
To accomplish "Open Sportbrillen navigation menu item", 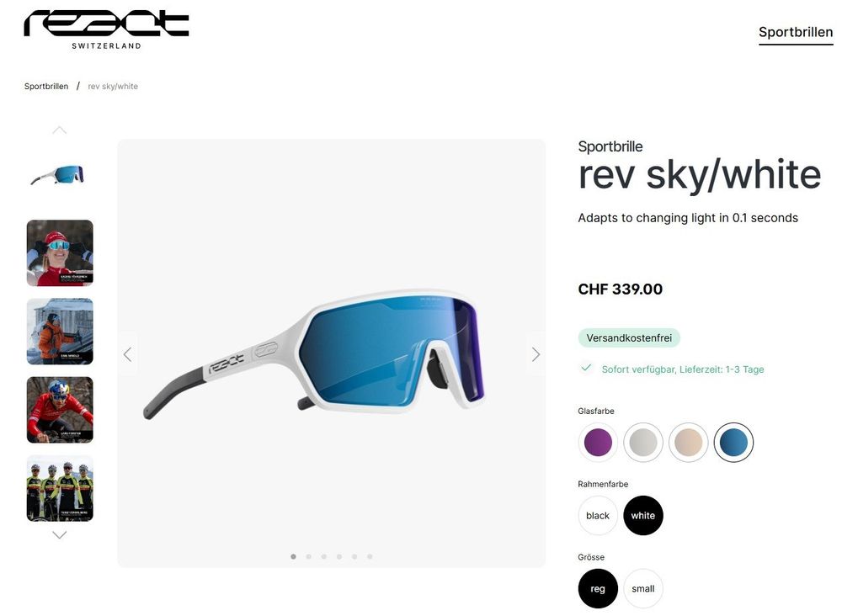I will coord(796,32).
